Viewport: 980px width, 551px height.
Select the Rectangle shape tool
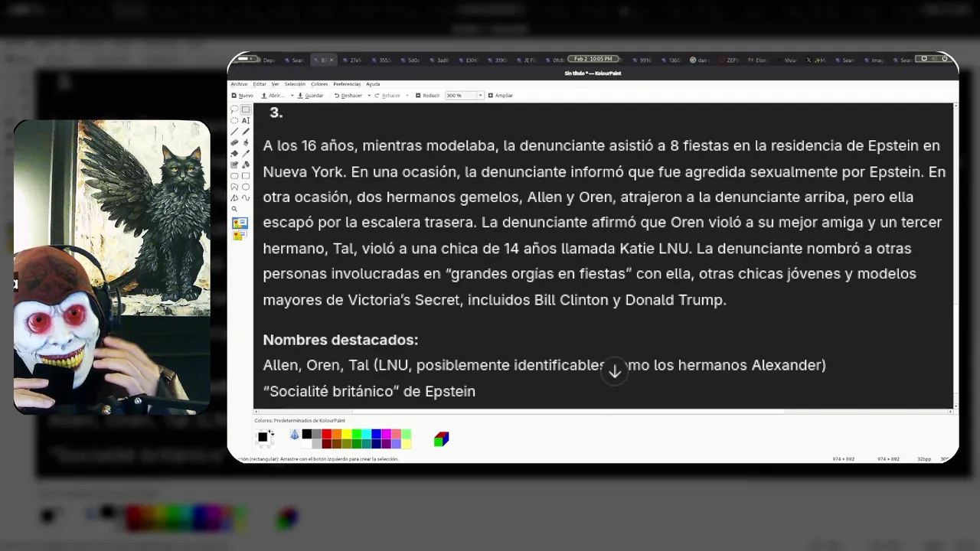[x=246, y=176]
